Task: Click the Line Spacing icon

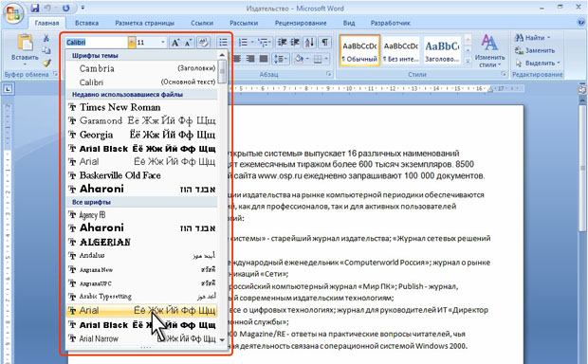Action: tap(279, 59)
